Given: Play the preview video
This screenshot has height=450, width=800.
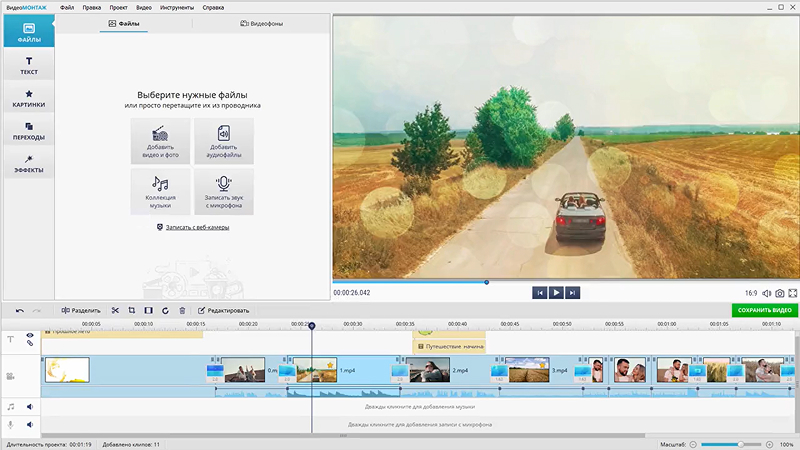Looking at the screenshot, I should [556, 293].
